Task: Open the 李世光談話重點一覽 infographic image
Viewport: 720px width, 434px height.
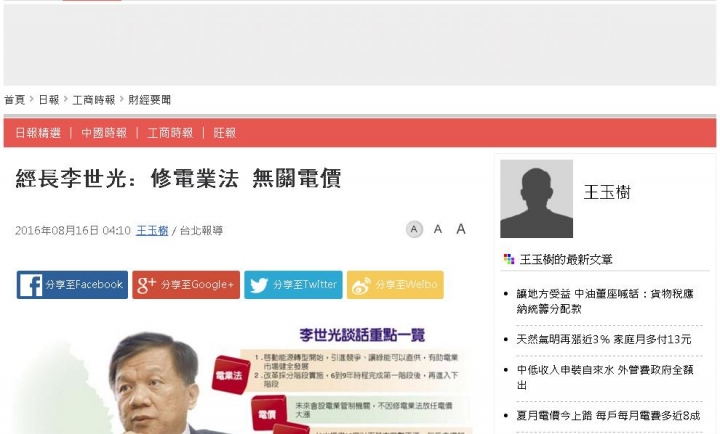Action: 243,379
